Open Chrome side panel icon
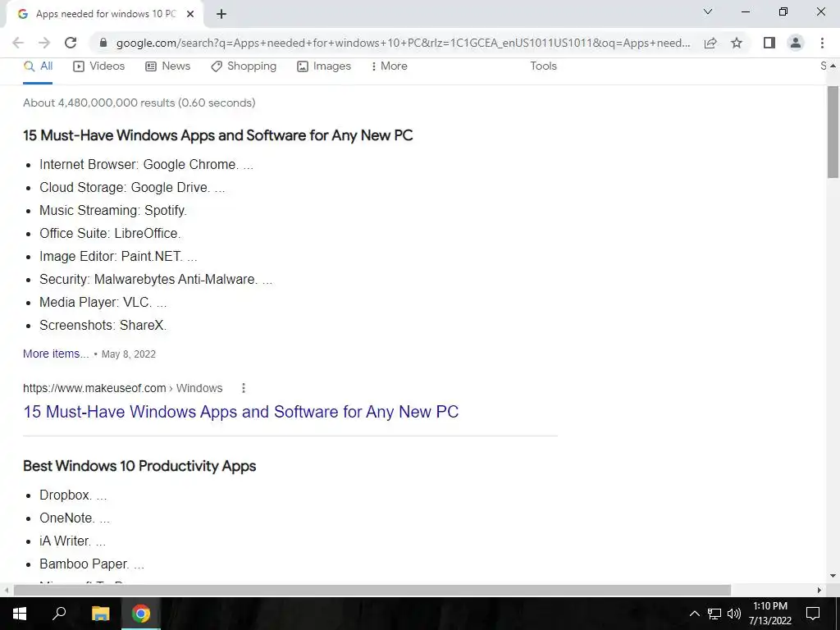This screenshot has height=630, width=840. (769, 43)
